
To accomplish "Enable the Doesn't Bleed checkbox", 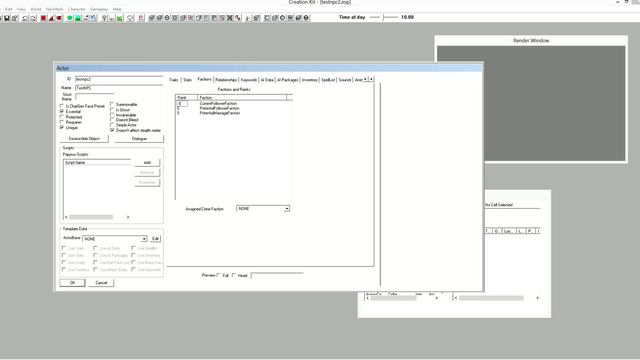I will 112,120.
